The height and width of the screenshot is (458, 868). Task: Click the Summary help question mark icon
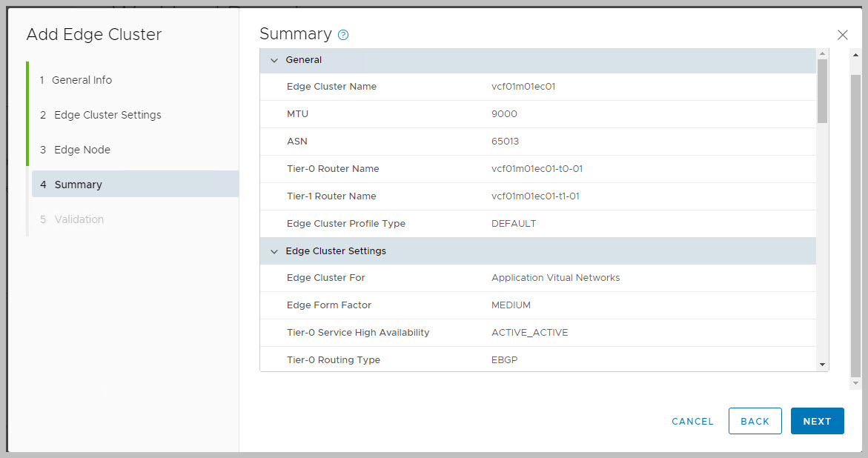(343, 35)
